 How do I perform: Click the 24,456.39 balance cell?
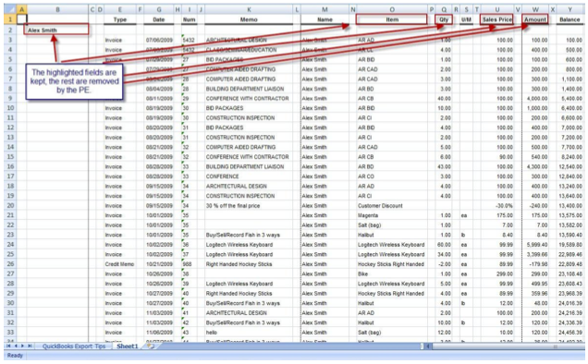click(570, 333)
